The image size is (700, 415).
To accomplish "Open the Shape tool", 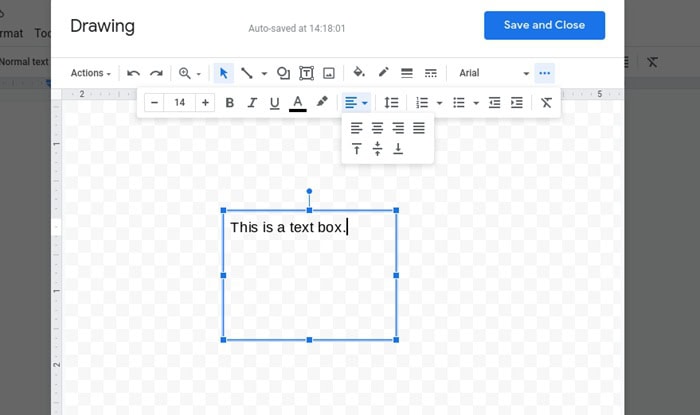I will [x=283, y=73].
